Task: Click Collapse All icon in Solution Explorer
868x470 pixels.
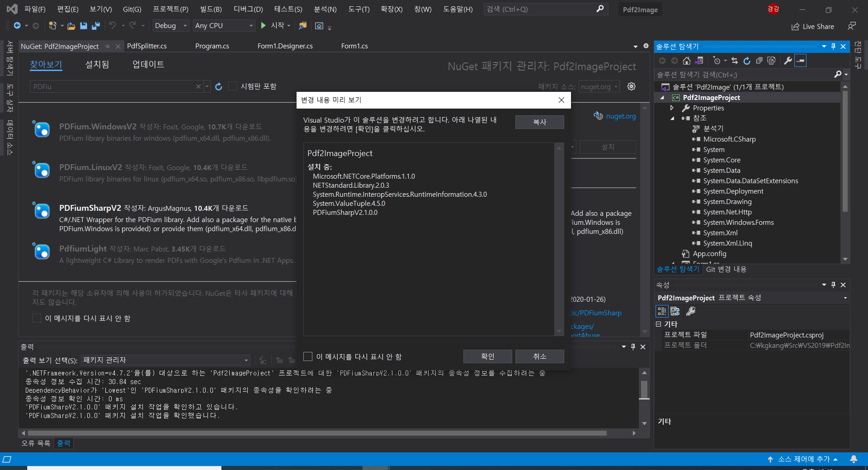Action: [x=759, y=61]
